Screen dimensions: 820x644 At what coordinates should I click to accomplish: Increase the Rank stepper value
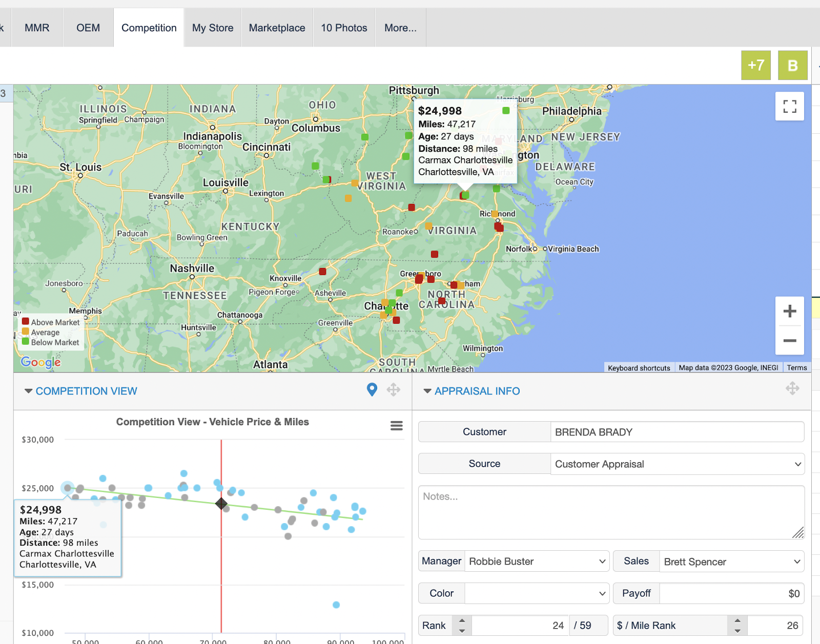tap(462, 620)
